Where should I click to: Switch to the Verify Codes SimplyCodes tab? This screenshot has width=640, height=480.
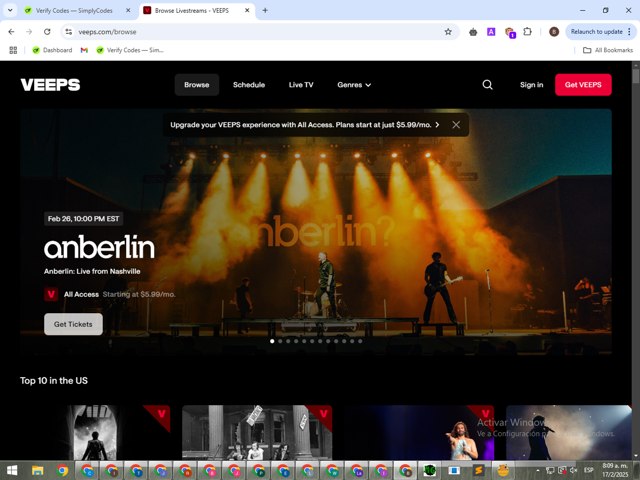click(x=73, y=11)
